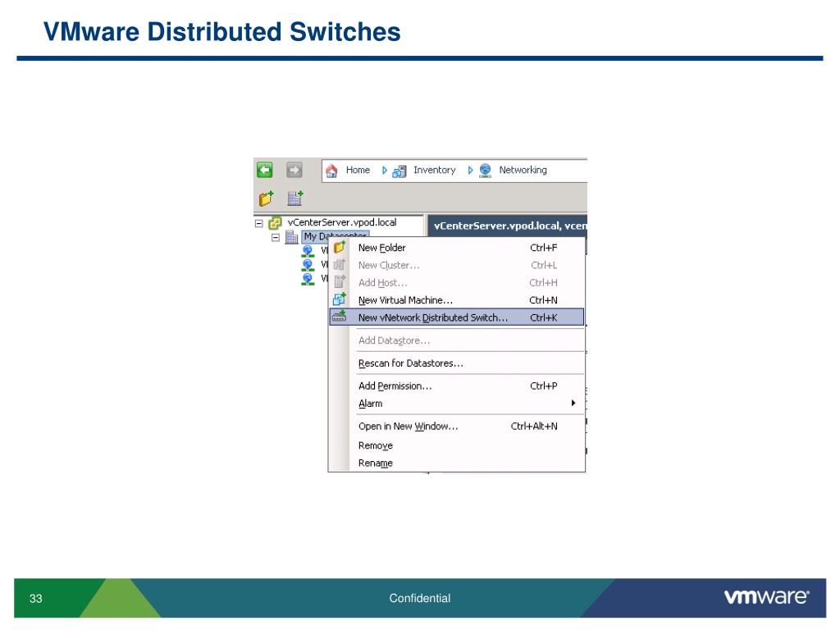The height and width of the screenshot is (630, 840).
Task: Click the Inventory breadcrumb link
Action: (435, 170)
